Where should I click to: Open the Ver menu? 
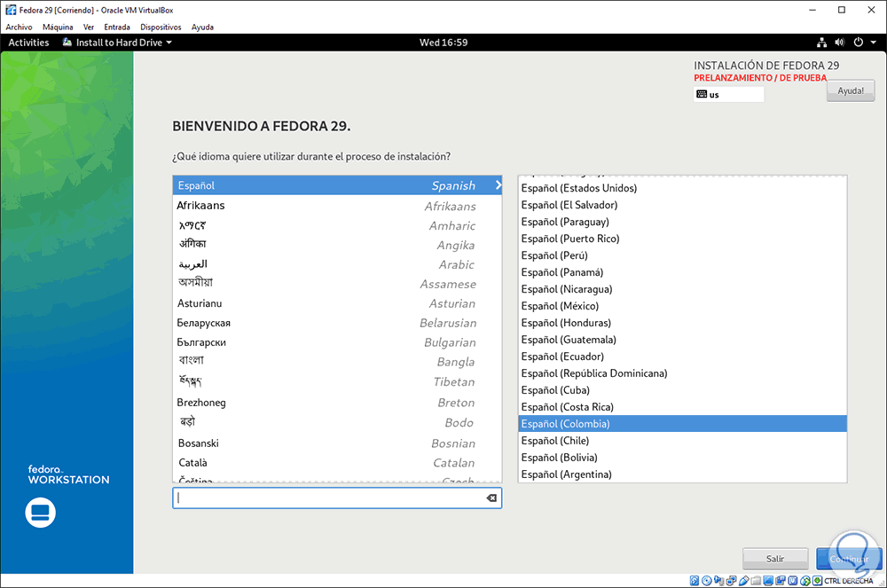coord(88,27)
